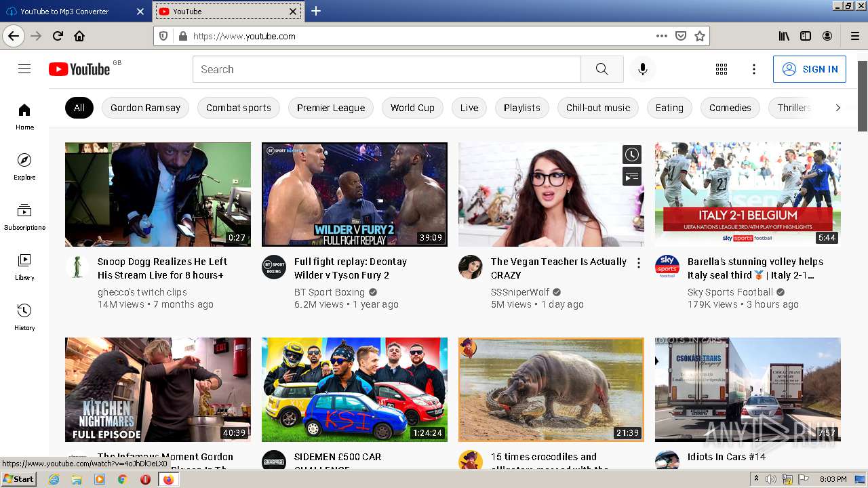868x488 pixels.
Task: Open the YouTube hamburger guide menu
Action: click(x=24, y=69)
